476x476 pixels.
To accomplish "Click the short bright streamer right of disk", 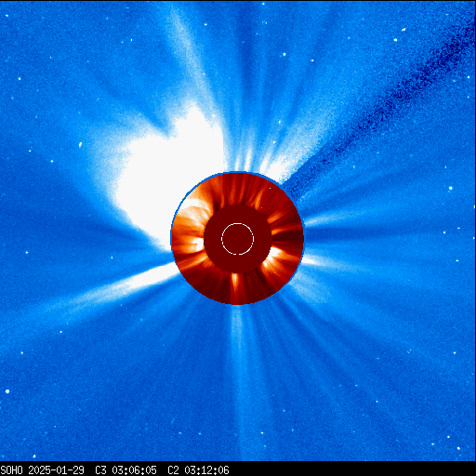I will click(x=314, y=261).
